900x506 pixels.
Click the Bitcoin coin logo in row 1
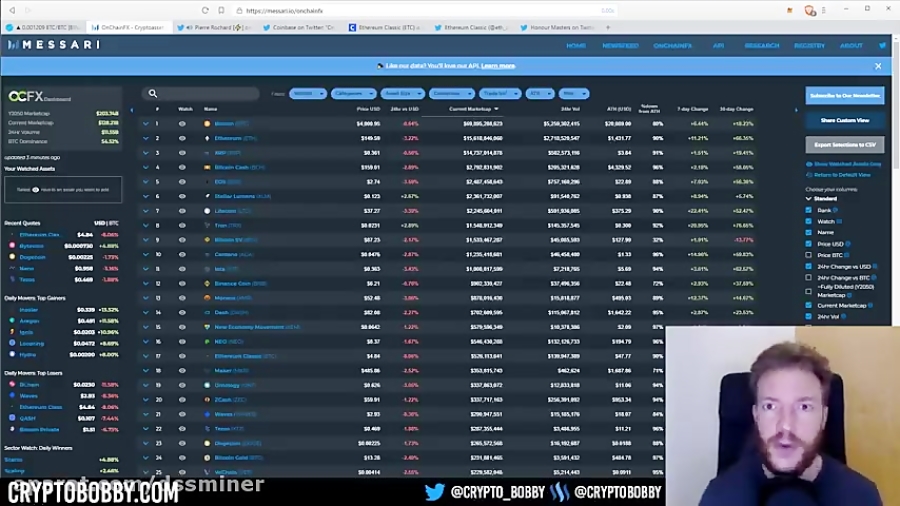pyautogui.click(x=207, y=123)
